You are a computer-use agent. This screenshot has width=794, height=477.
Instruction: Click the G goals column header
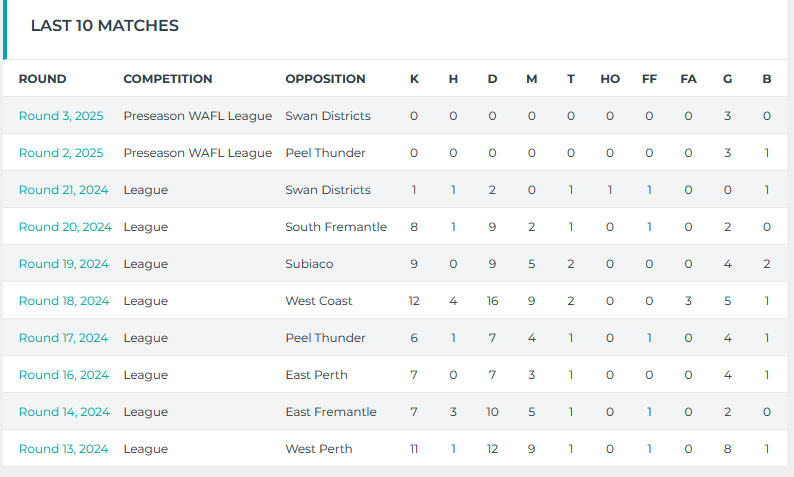728,79
